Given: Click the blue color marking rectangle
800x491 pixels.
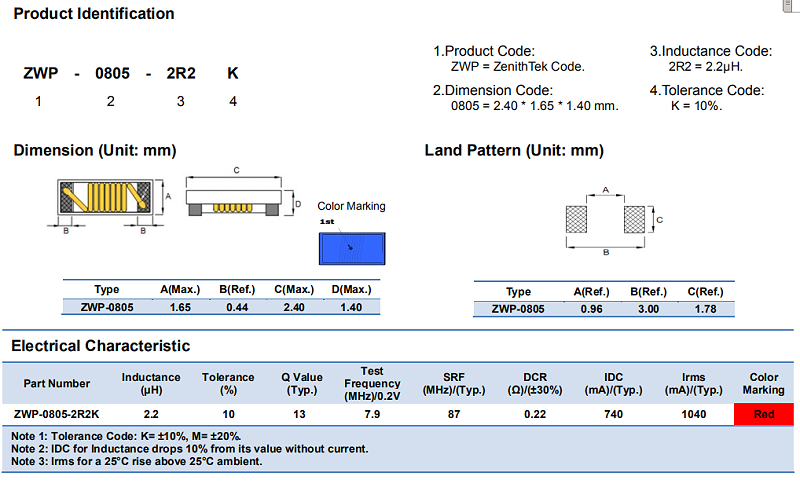Looking at the screenshot, I should (x=352, y=249).
